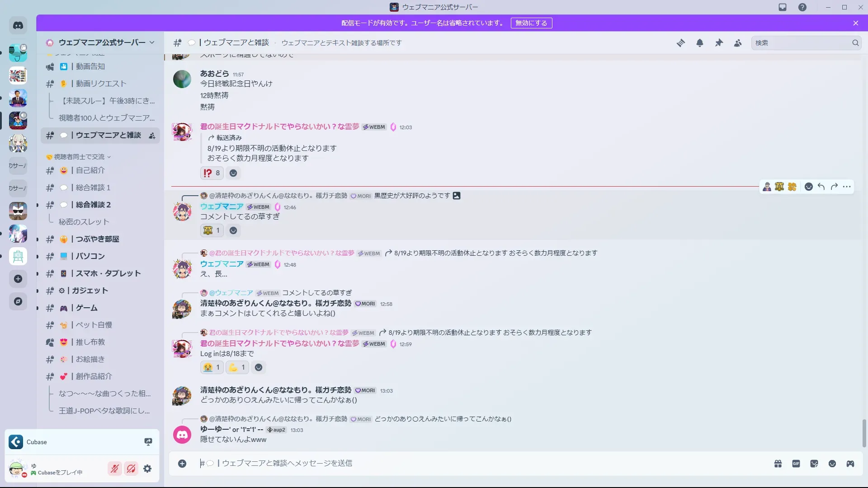The width and height of the screenshot is (868, 488).
Task: Open the gift icon in message bar
Action: point(778,464)
